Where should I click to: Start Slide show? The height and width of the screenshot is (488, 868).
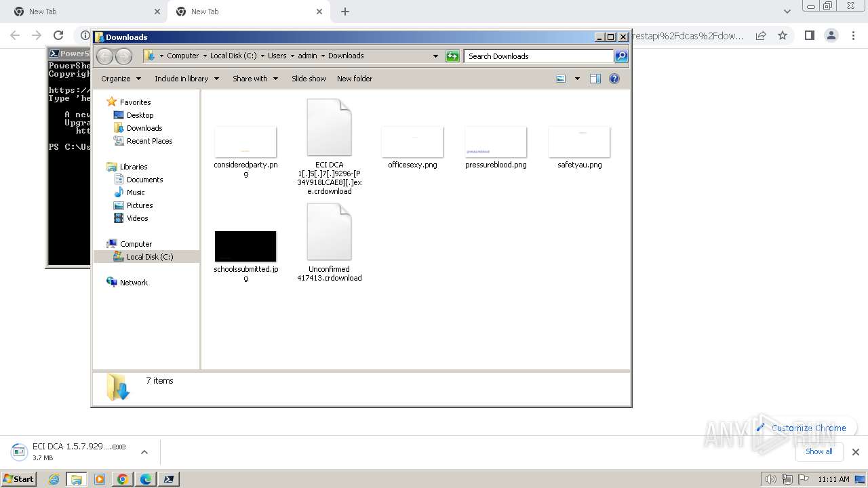point(309,79)
